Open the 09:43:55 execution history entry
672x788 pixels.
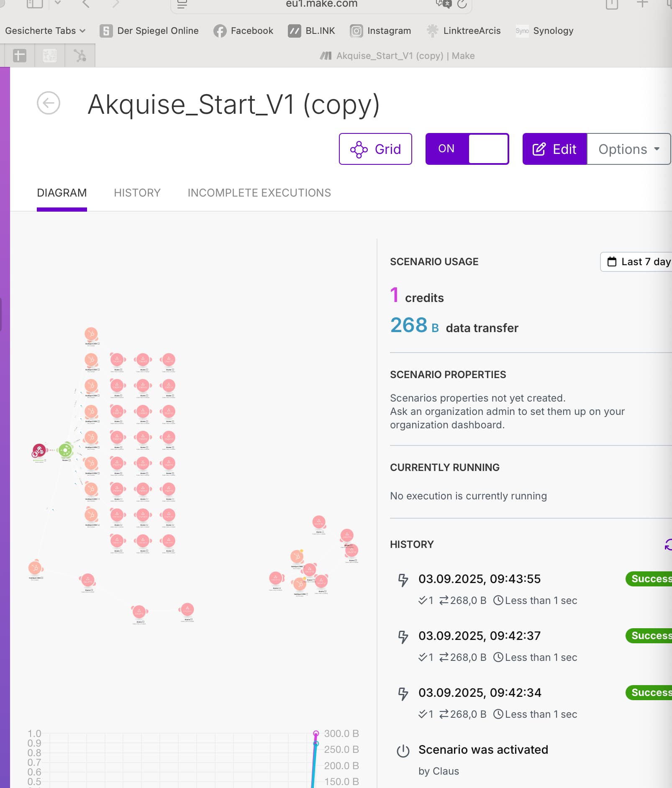(x=480, y=579)
